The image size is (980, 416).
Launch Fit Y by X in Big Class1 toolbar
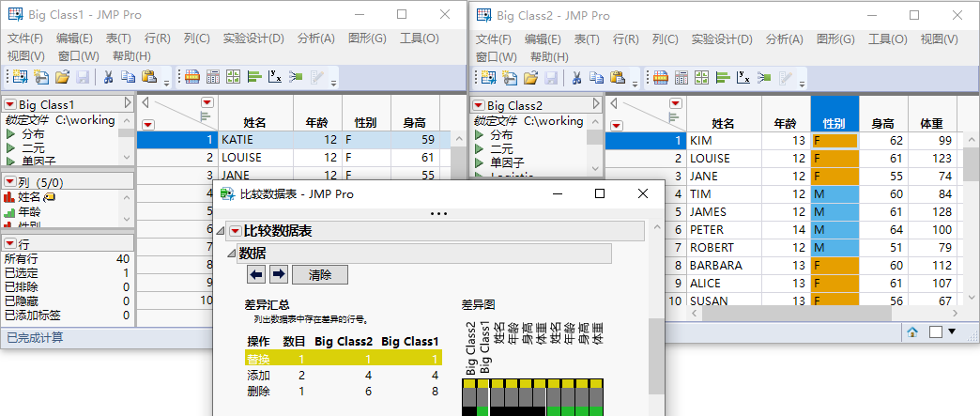[x=276, y=77]
